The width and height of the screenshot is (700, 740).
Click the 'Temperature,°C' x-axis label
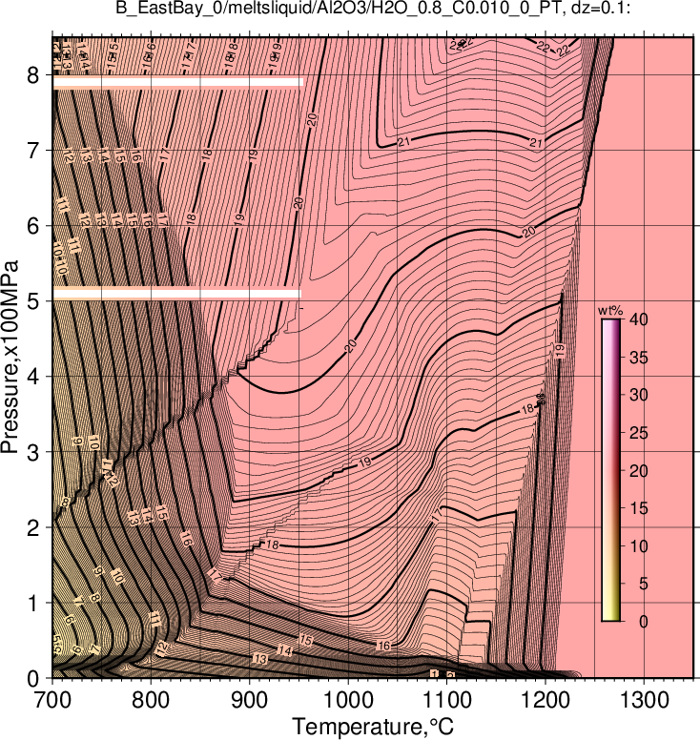373,727
